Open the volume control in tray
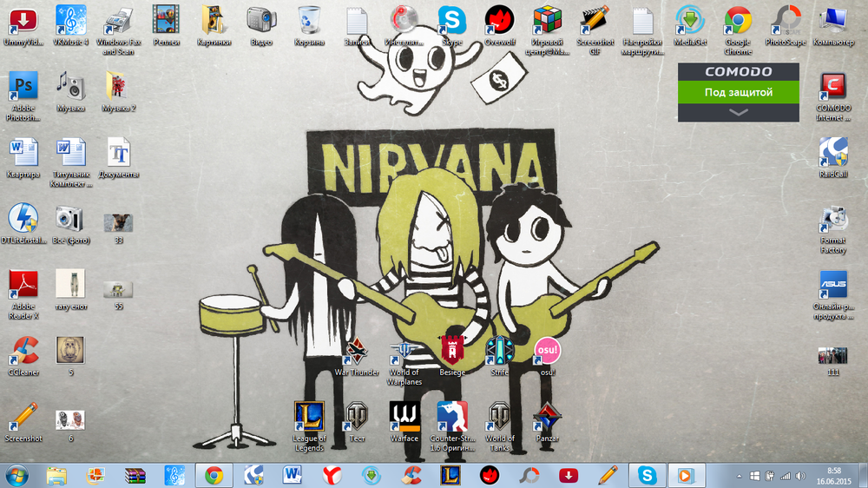 coord(800,477)
